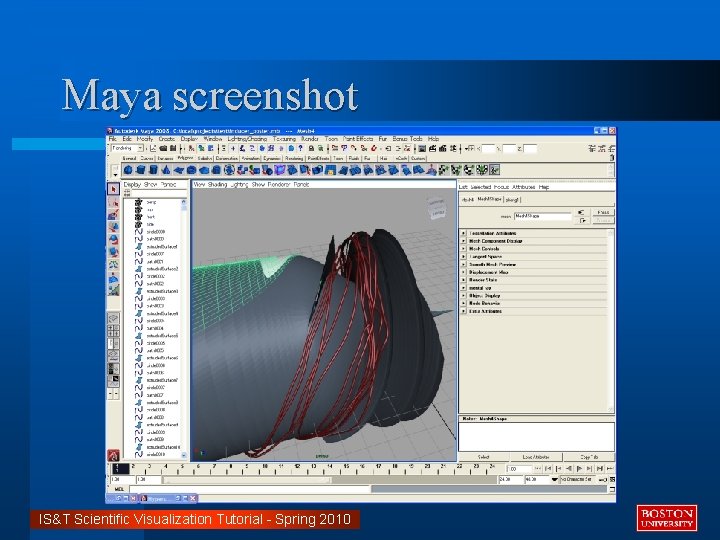
Task: Toggle select by component type mode
Action: point(211,148)
